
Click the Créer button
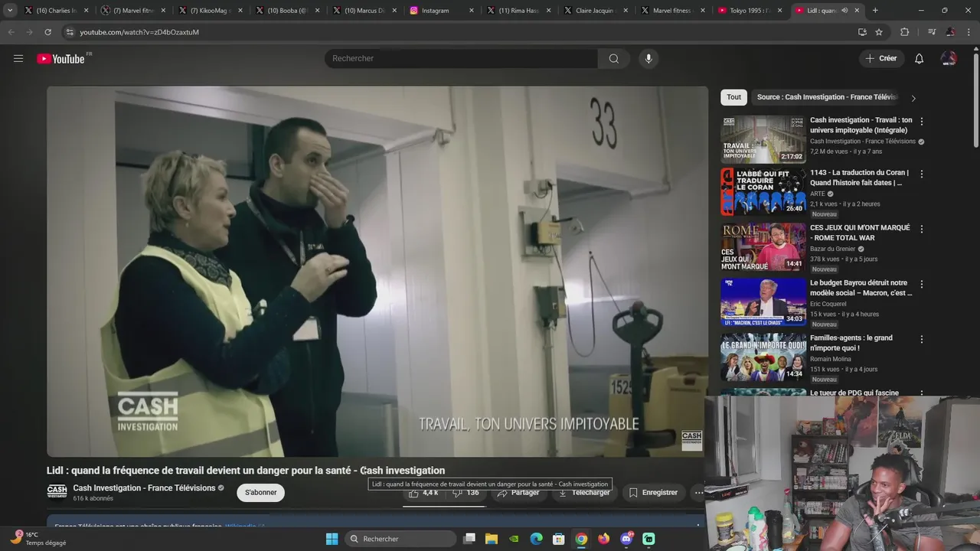pos(880,58)
